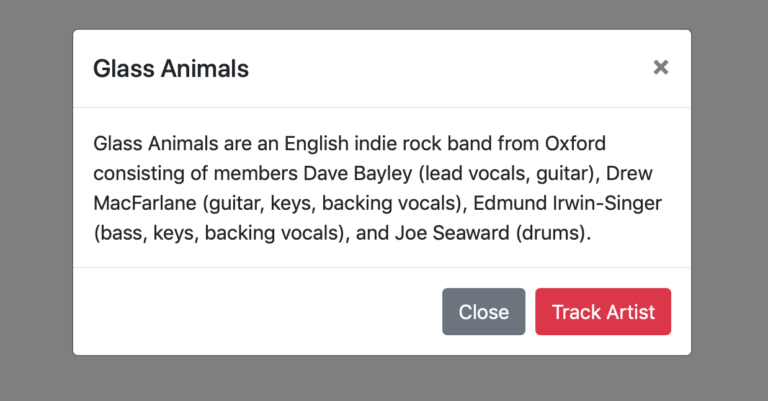Click the name MacFarlane in description
This screenshot has width=768, height=401.
[145, 203]
